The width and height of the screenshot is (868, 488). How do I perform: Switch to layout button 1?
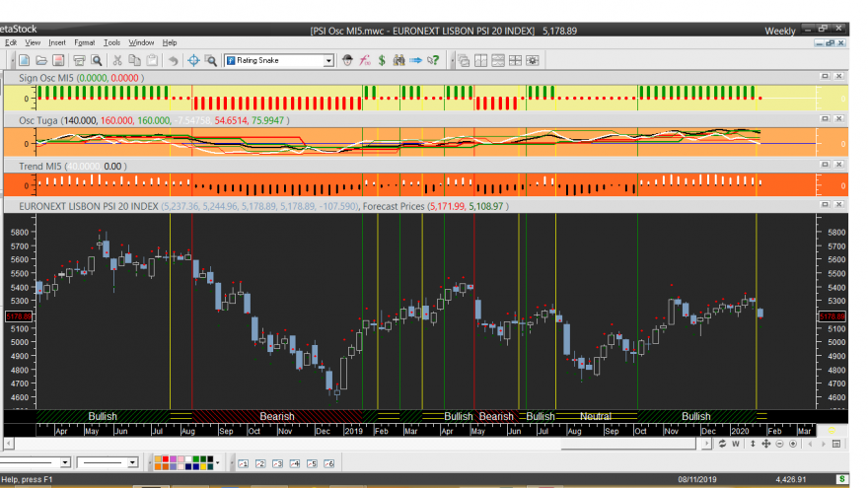point(243,463)
